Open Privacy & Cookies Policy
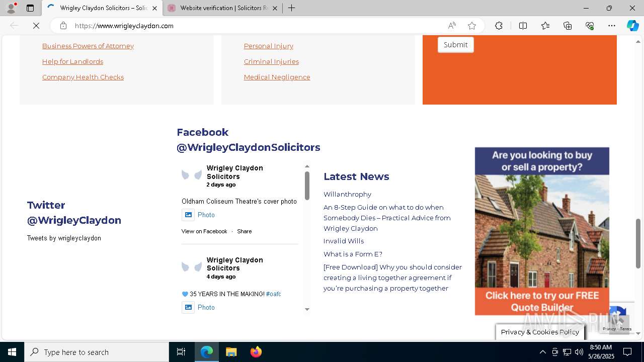 [x=540, y=332]
